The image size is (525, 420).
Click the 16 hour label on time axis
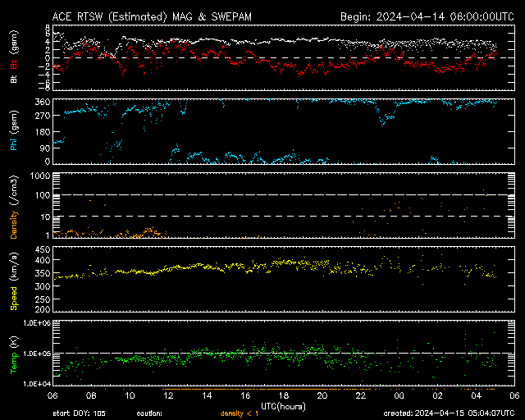pos(245,395)
